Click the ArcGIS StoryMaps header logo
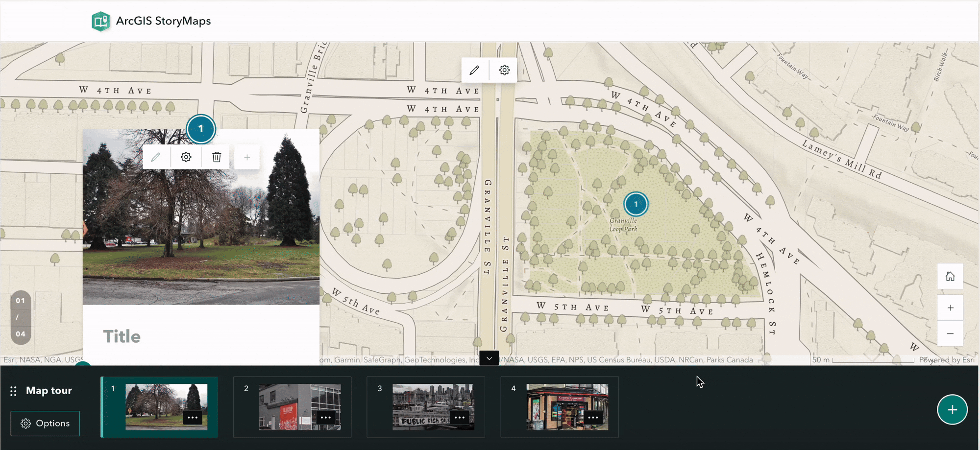 100,21
